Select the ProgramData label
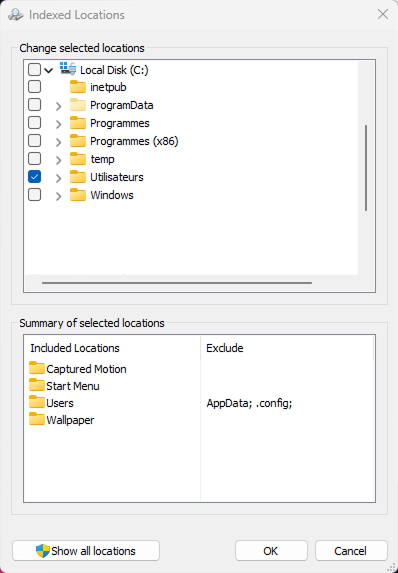 [122, 105]
